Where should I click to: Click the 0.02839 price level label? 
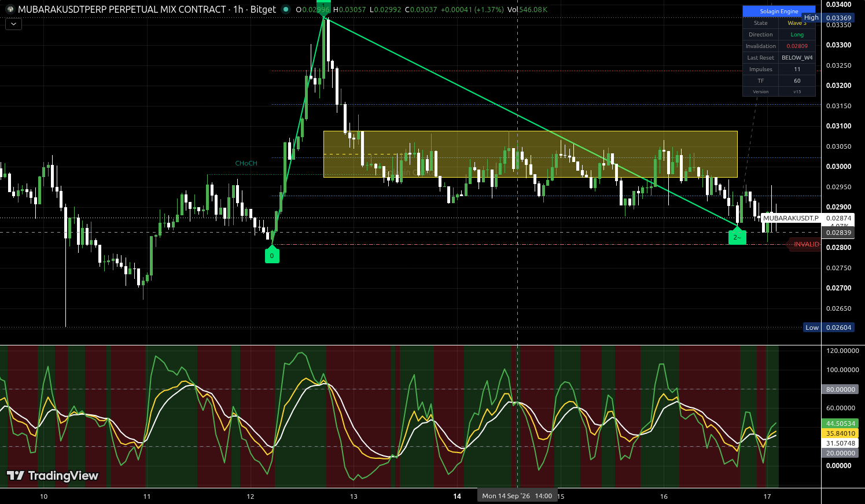tap(838, 233)
